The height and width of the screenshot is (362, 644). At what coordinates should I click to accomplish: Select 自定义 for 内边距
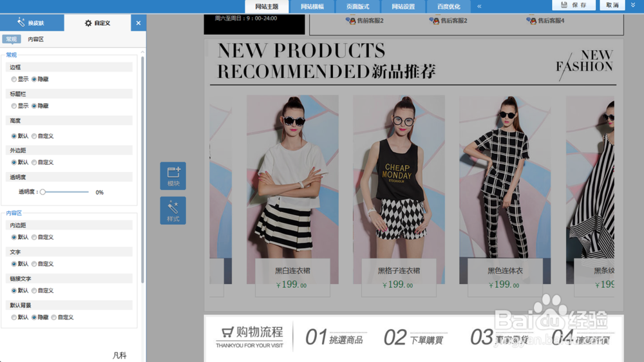click(x=34, y=237)
